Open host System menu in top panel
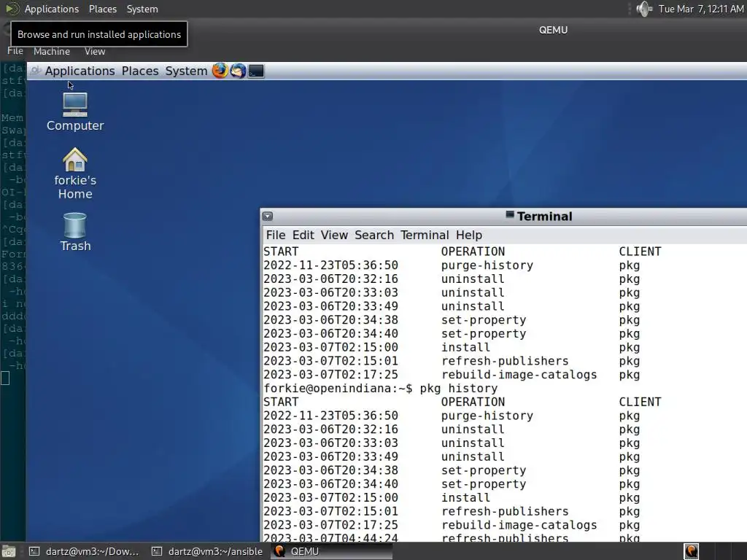The height and width of the screenshot is (560, 747). tap(142, 9)
